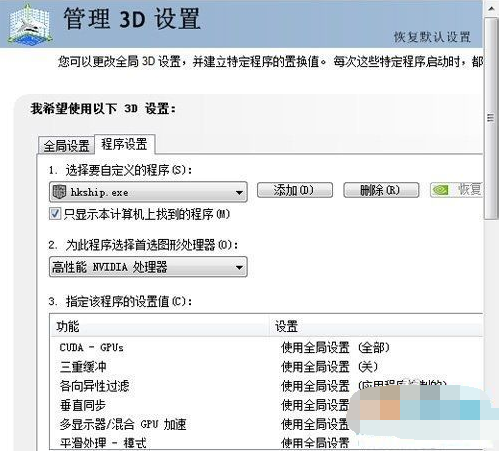The height and width of the screenshot is (451, 499).
Task: Click 使用全局设置 (关) value for 三重缓冲
Action: pos(330,367)
